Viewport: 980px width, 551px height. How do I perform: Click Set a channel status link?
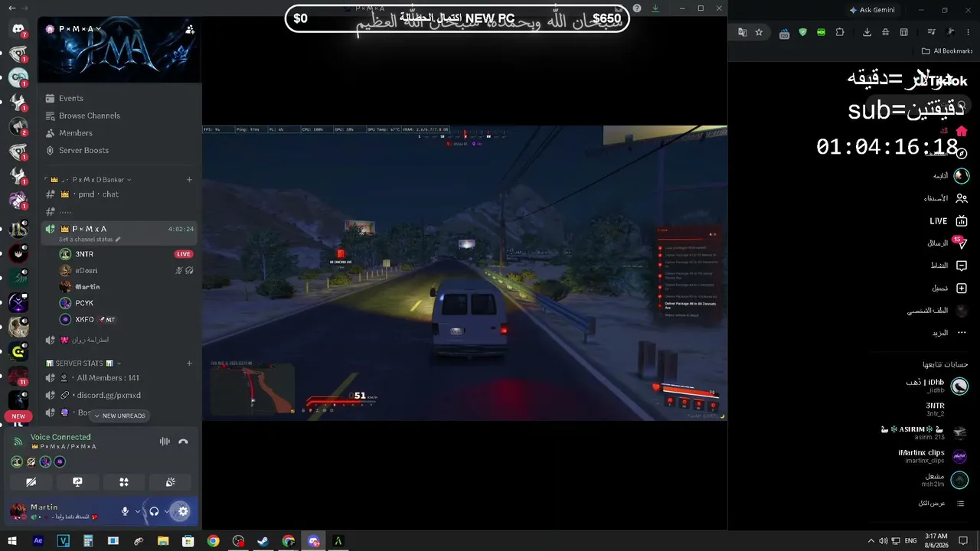pos(90,240)
